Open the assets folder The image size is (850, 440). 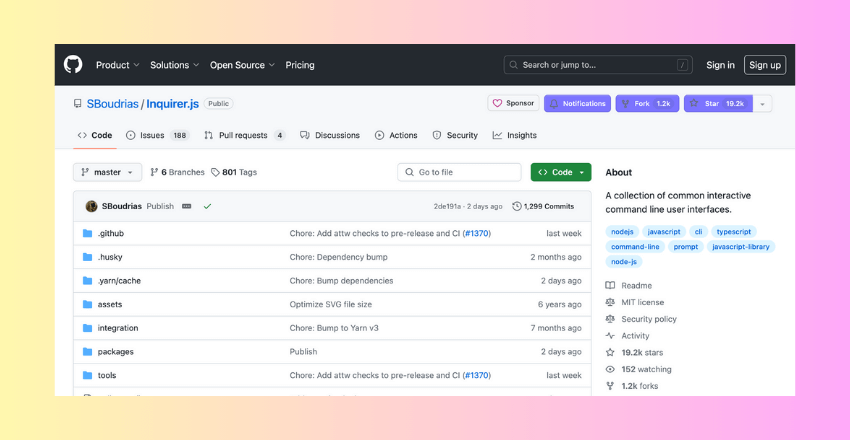(110, 305)
